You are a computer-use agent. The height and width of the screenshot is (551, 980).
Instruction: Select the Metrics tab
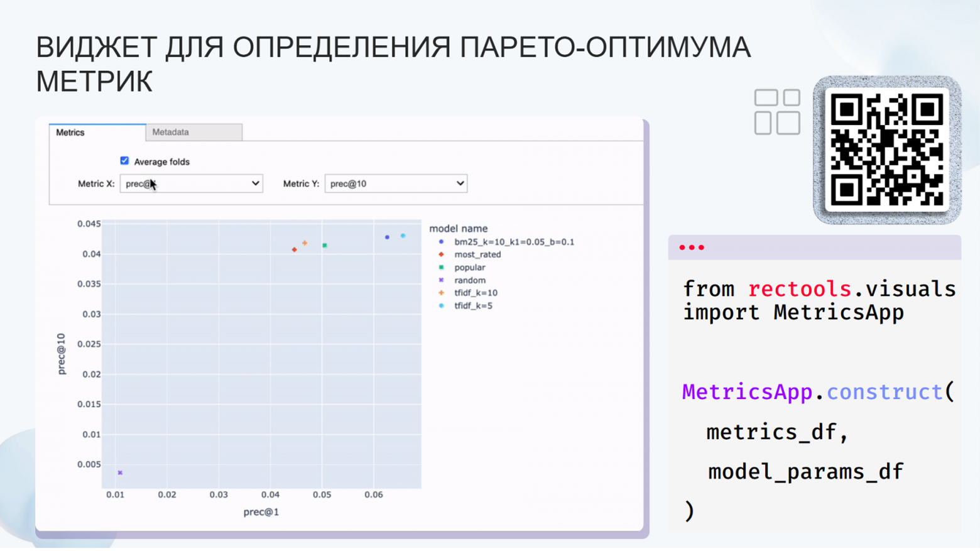pyautogui.click(x=70, y=133)
